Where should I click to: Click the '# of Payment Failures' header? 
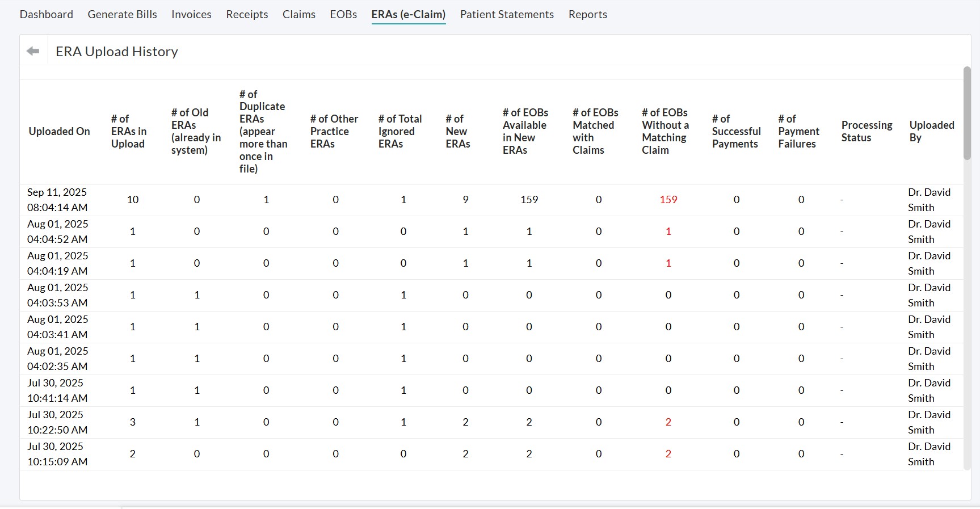point(798,132)
